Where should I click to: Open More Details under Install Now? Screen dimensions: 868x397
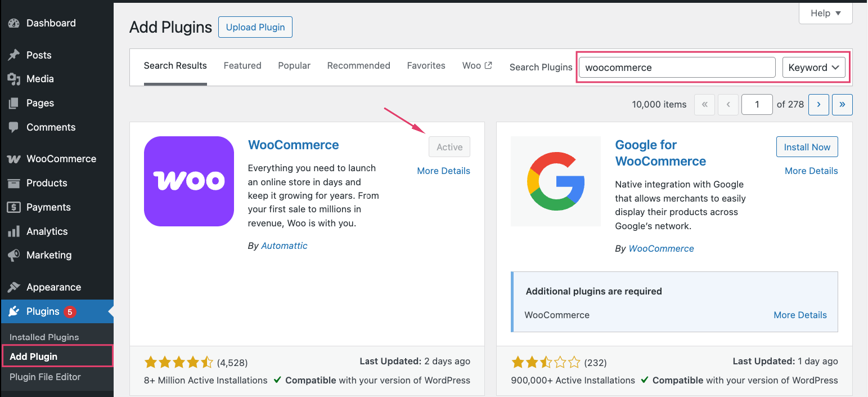(811, 171)
